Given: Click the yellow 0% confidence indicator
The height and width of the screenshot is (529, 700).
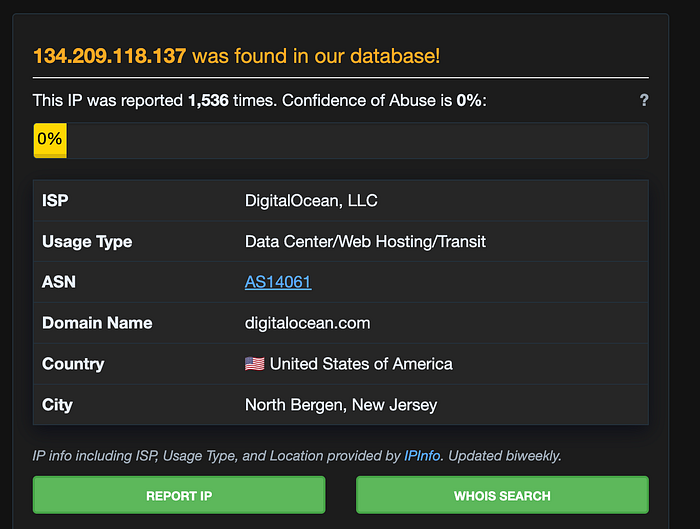Looking at the screenshot, I should pyautogui.click(x=50, y=140).
